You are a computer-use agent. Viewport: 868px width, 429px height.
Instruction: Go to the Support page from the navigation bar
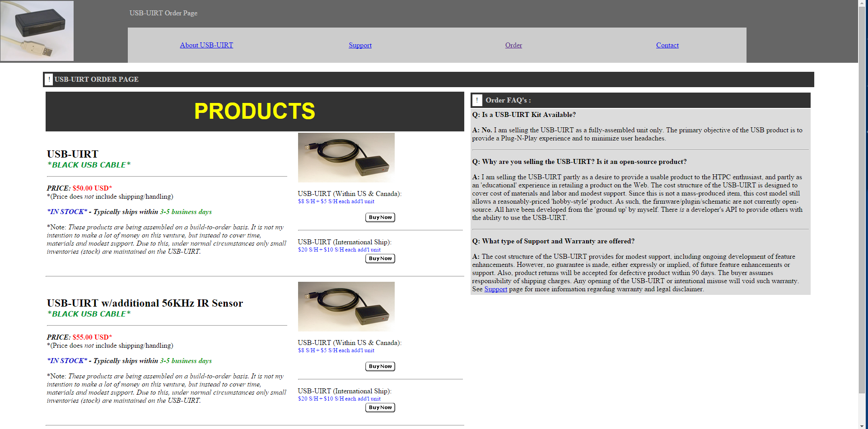coord(360,45)
